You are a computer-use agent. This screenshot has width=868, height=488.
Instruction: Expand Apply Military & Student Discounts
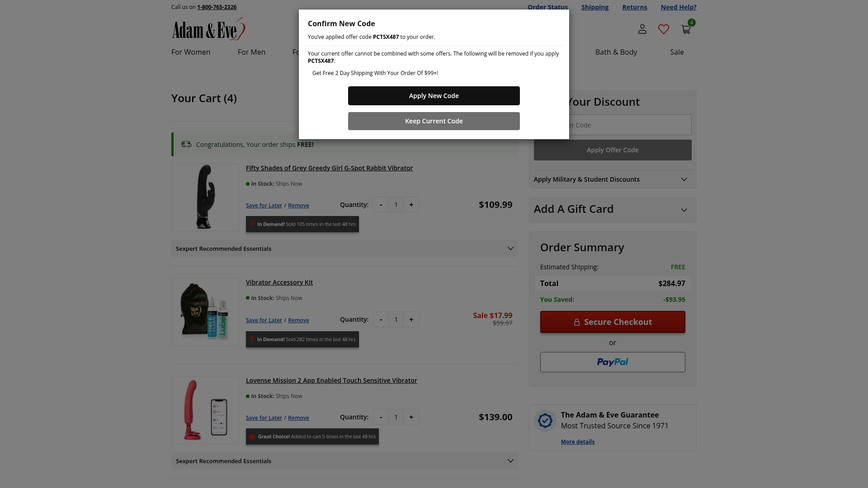pyautogui.click(x=612, y=179)
